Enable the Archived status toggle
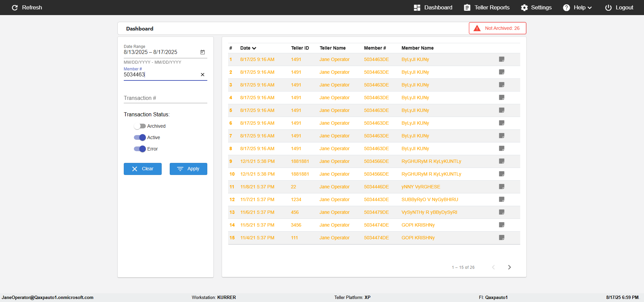 coord(140,126)
